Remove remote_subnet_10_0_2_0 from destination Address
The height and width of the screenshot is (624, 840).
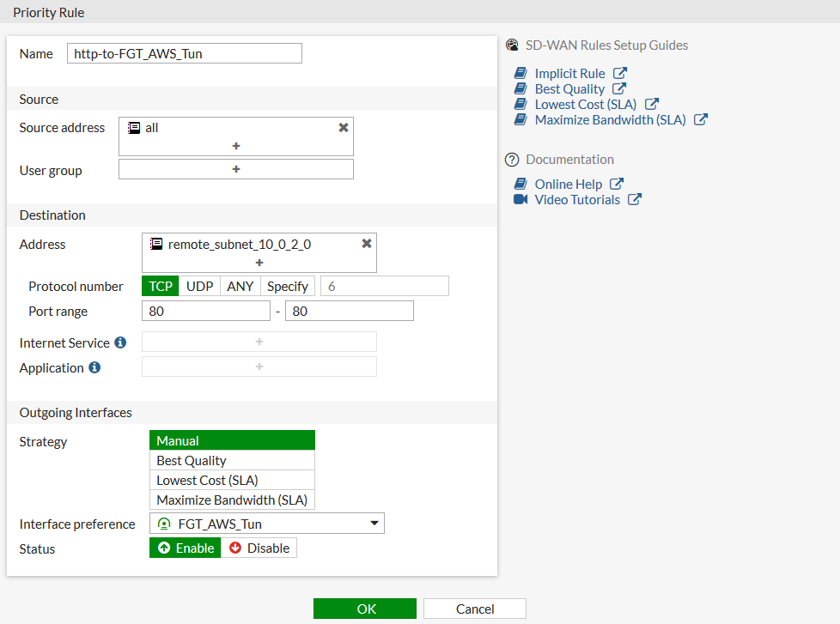366,243
